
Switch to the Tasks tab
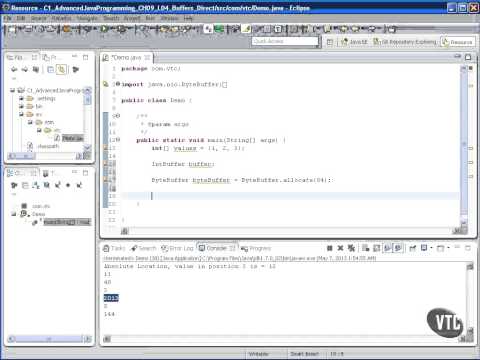coord(114,248)
